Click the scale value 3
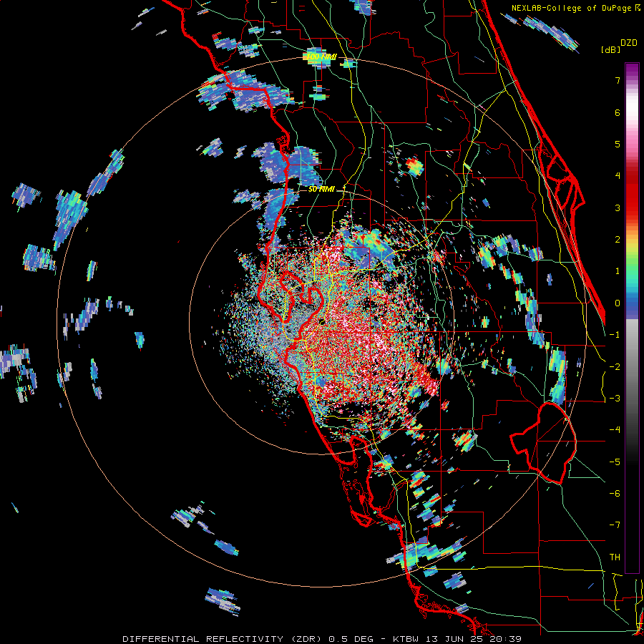This screenshot has height=644, width=644. 618,208
